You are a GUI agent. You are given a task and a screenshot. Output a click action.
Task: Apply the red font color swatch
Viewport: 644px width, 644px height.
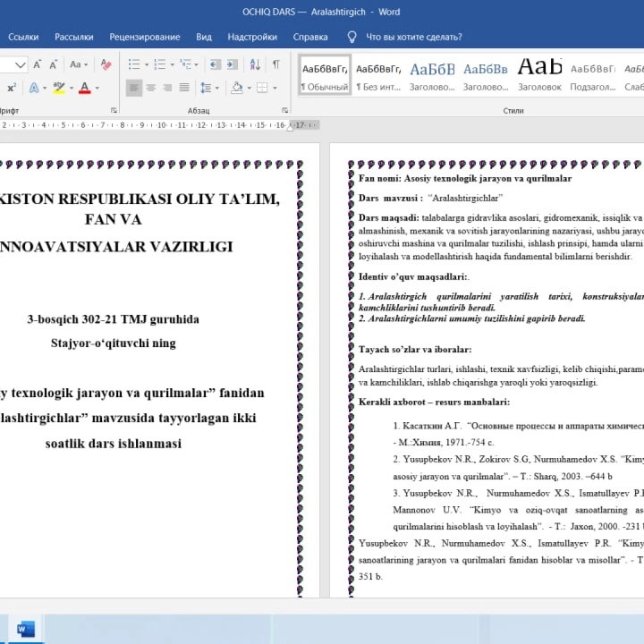tap(84, 88)
